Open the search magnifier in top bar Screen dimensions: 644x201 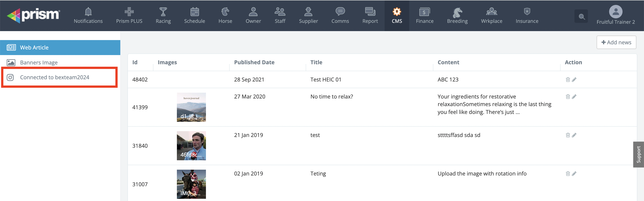[x=581, y=17]
